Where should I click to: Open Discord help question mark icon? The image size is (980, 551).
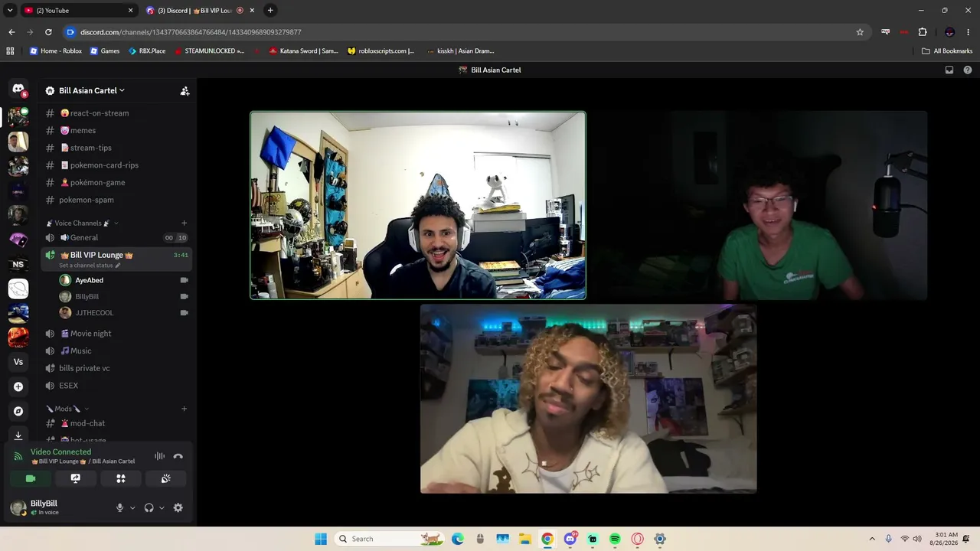[x=968, y=70]
